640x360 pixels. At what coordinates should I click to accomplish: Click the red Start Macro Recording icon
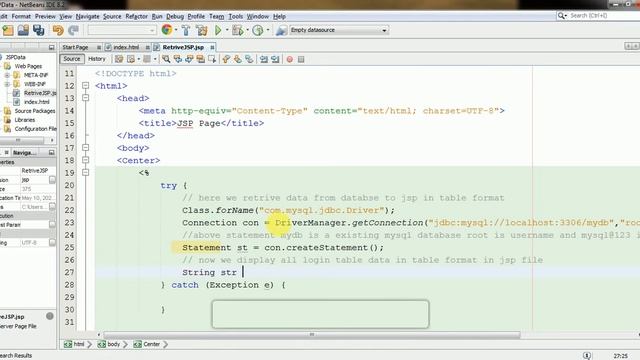[290, 59]
